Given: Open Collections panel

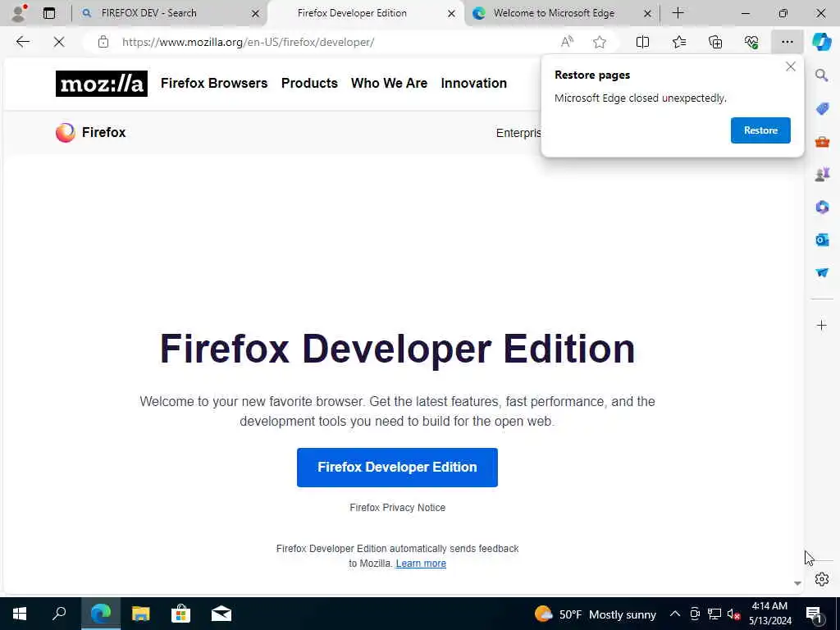Looking at the screenshot, I should [715, 42].
